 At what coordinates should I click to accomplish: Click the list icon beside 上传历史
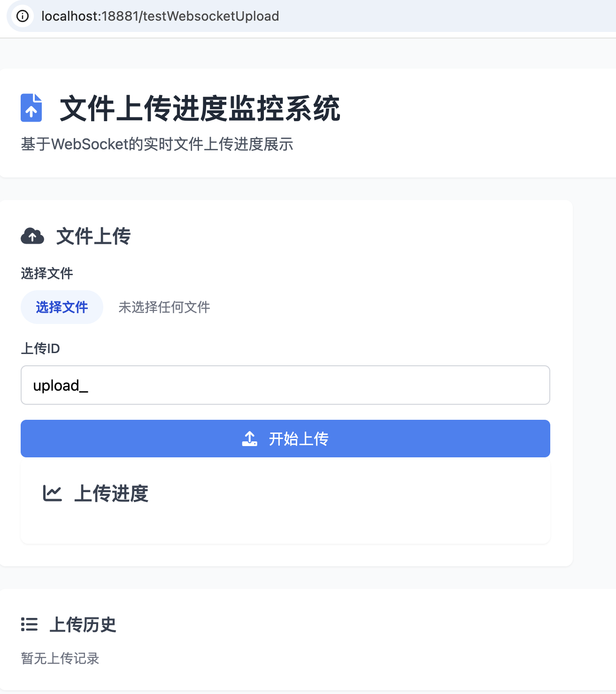[x=29, y=625]
